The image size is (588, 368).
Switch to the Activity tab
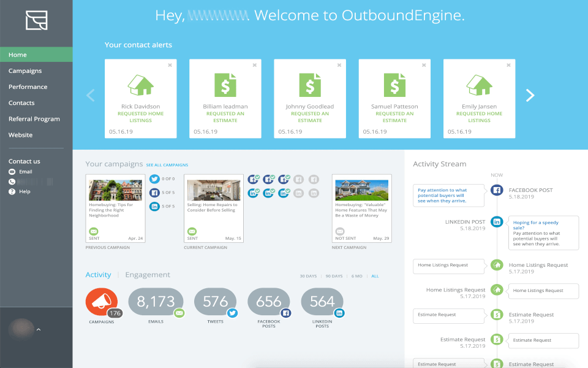[98, 275]
